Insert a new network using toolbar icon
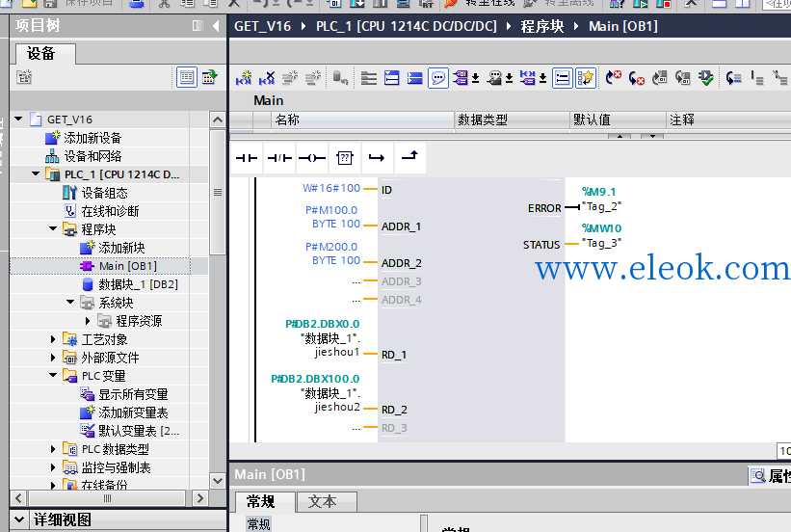Screen dimensions: 791x532 pyautogui.click(x=244, y=78)
